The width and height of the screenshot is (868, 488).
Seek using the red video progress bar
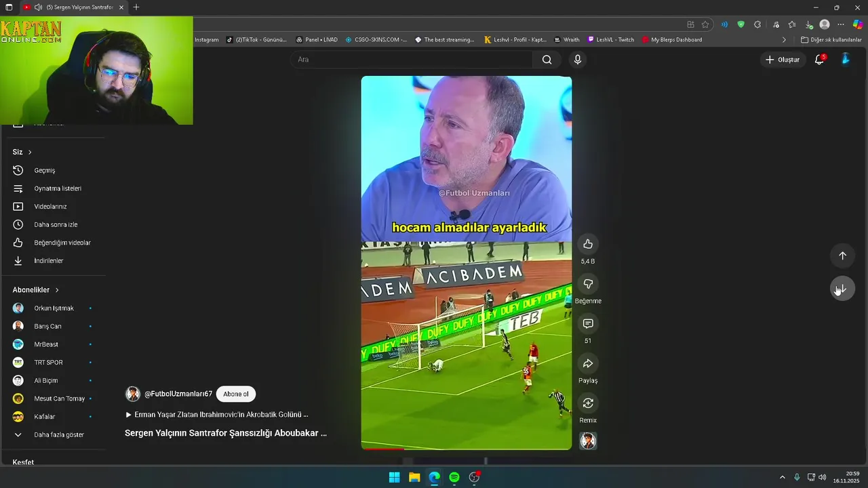coord(467,449)
